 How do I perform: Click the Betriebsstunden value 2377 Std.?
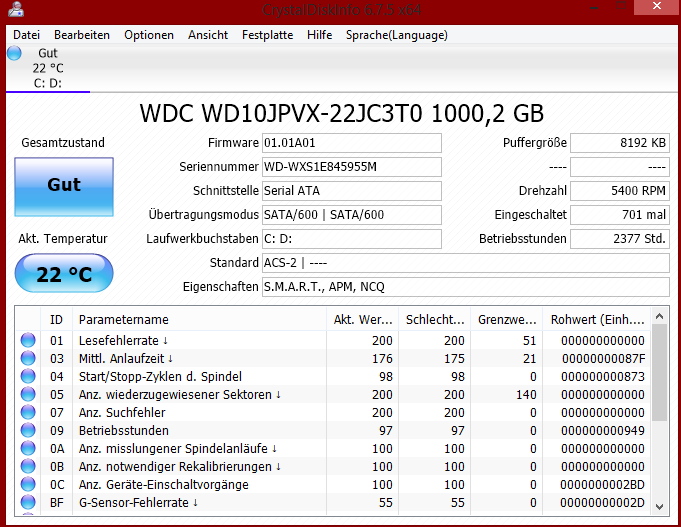click(620, 239)
